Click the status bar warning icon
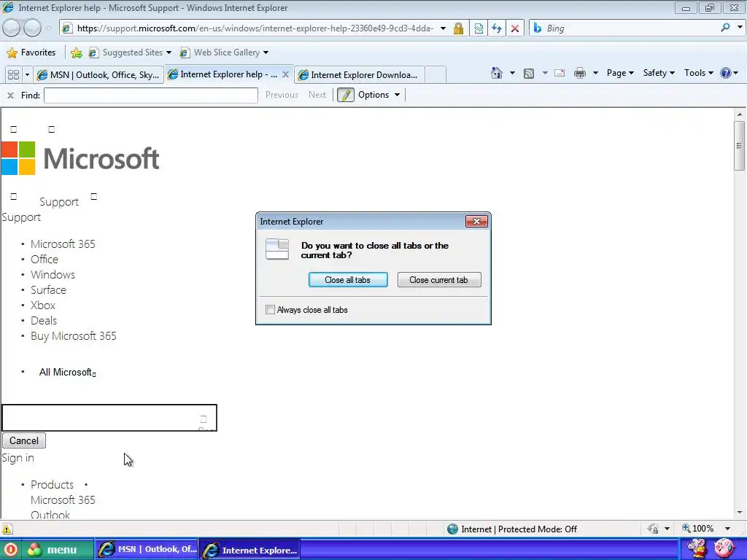 coord(7,529)
